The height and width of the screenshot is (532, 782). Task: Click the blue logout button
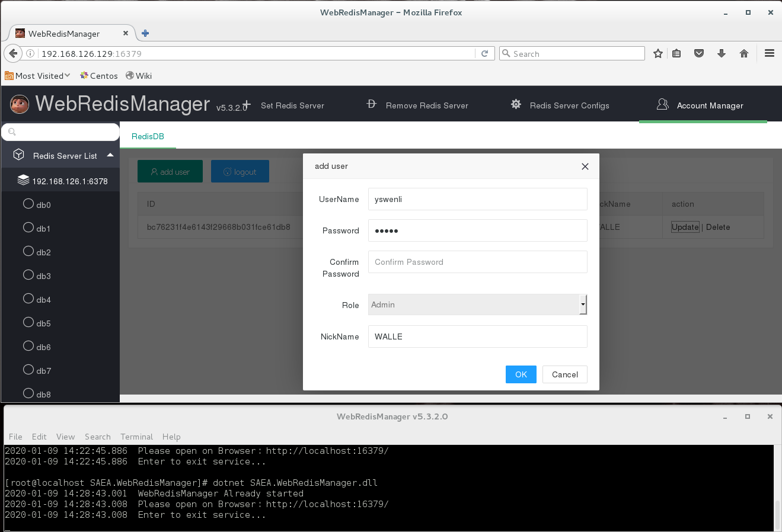click(240, 171)
